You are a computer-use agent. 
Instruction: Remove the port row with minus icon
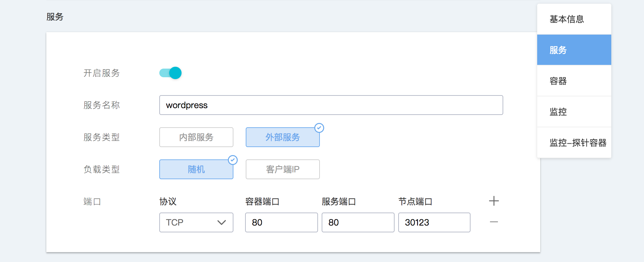pyautogui.click(x=494, y=222)
